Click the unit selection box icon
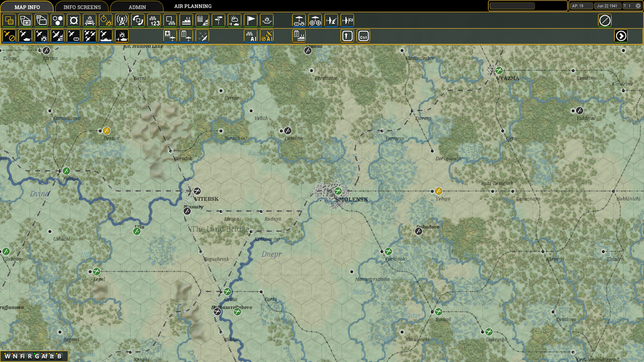Screen dimensions: 644x362 pos(170,20)
